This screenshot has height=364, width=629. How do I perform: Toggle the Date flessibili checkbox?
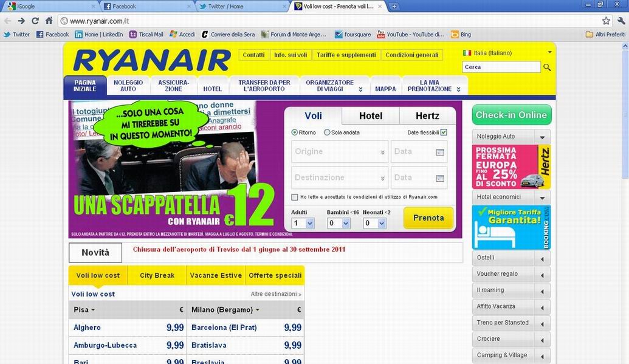[444, 132]
